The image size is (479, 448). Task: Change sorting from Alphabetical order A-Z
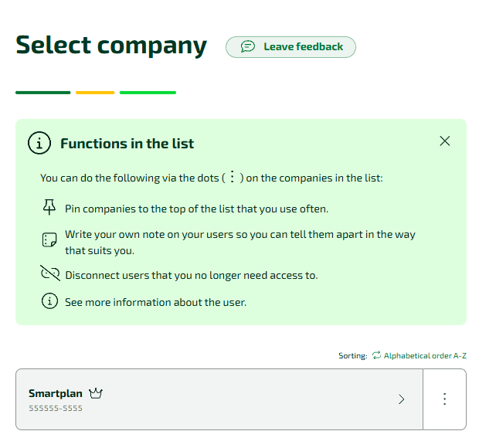coord(425,355)
